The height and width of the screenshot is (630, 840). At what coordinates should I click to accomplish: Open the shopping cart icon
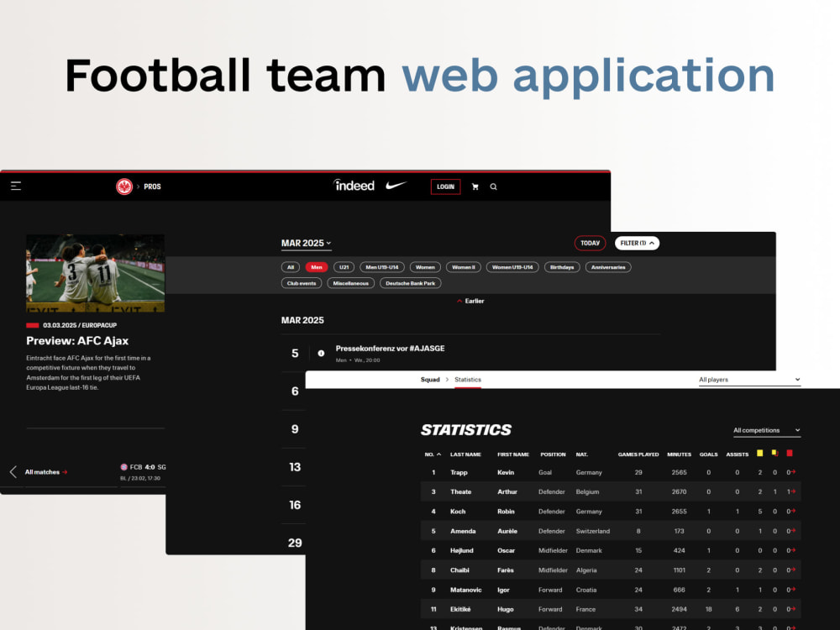coord(475,186)
